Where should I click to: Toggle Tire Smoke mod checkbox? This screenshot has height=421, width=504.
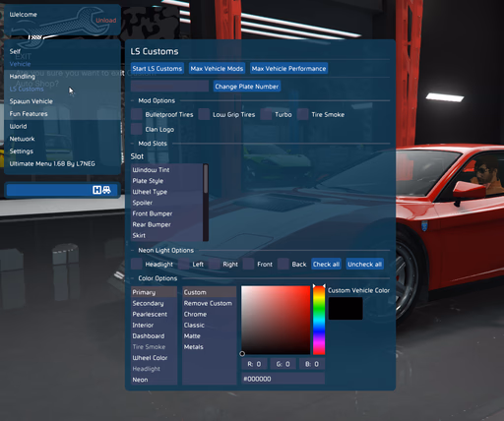pos(302,114)
